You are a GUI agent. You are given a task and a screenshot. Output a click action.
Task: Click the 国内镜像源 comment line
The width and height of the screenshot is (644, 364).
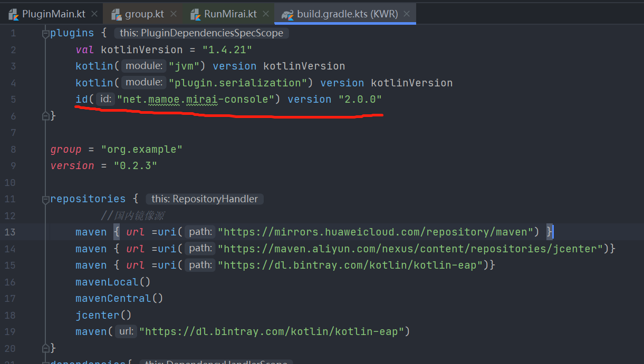[x=133, y=215]
